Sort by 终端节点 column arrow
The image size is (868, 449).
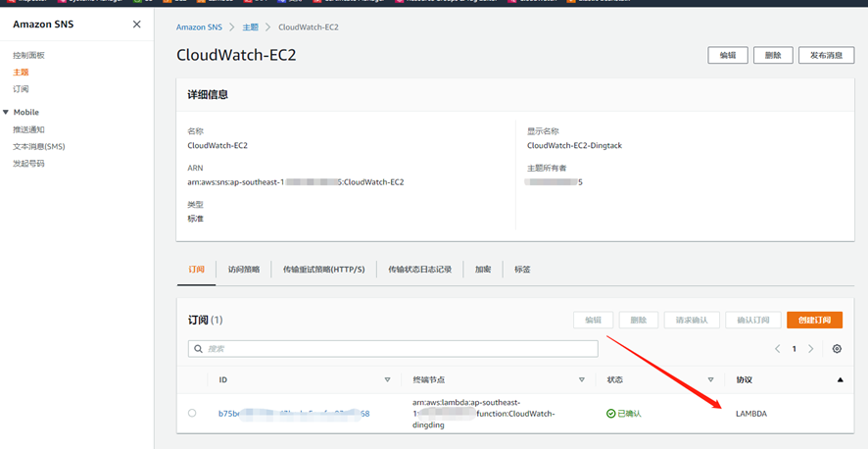[581, 379]
